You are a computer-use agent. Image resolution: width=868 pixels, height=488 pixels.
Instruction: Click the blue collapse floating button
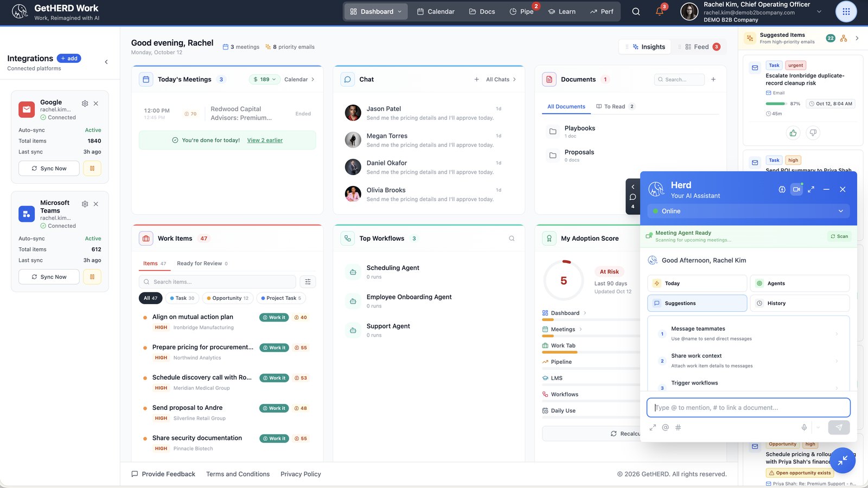point(843,460)
